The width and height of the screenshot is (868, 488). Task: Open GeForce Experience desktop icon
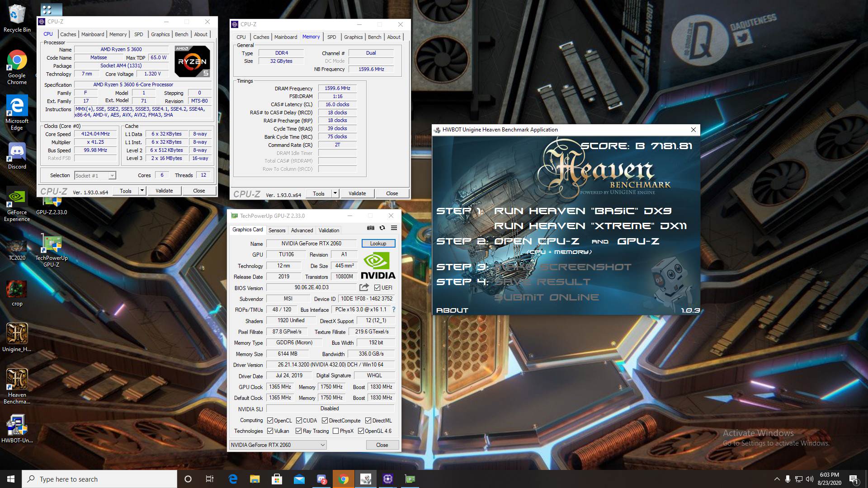point(17,204)
